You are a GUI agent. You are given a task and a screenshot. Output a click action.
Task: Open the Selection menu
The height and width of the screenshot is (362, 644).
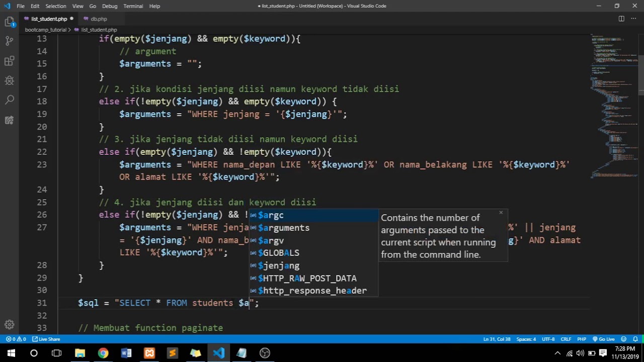[x=56, y=6]
